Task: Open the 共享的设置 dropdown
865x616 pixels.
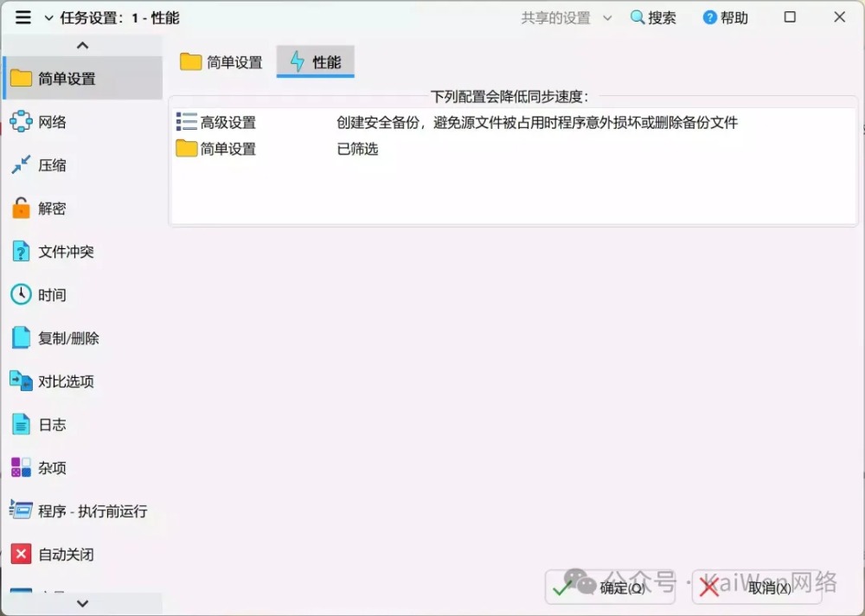Action: point(566,18)
